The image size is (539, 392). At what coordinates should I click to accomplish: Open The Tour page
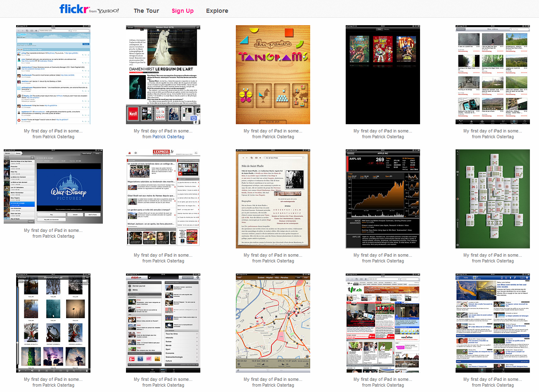[x=146, y=11]
